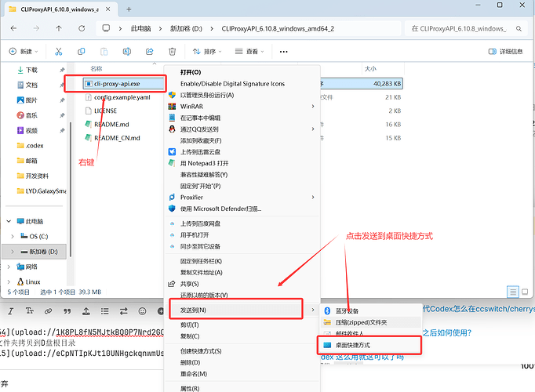Click emoji smiley icon in editor toolbar
The image size is (535, 392).
point(142,311)
